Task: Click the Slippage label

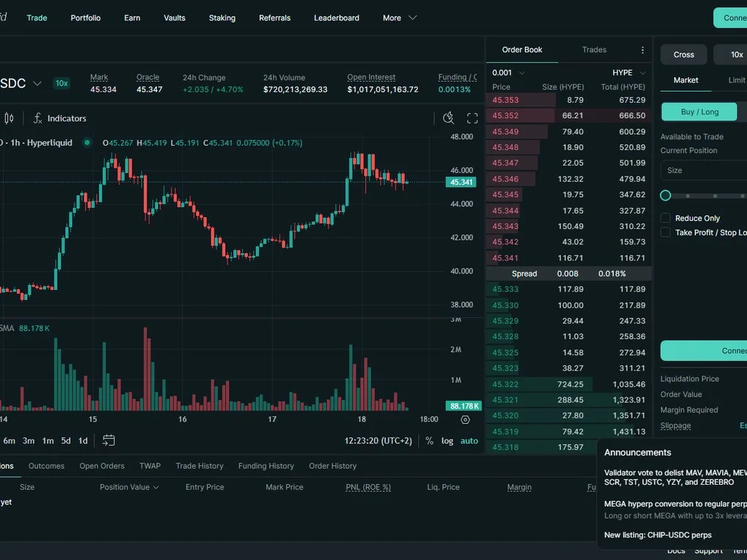Action: tap(676, 426)
